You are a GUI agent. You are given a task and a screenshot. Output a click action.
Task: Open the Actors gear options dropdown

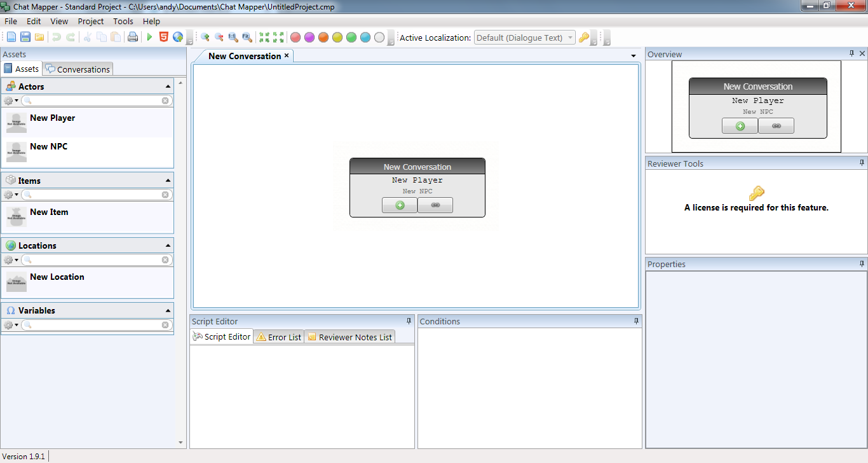[11, 100]
